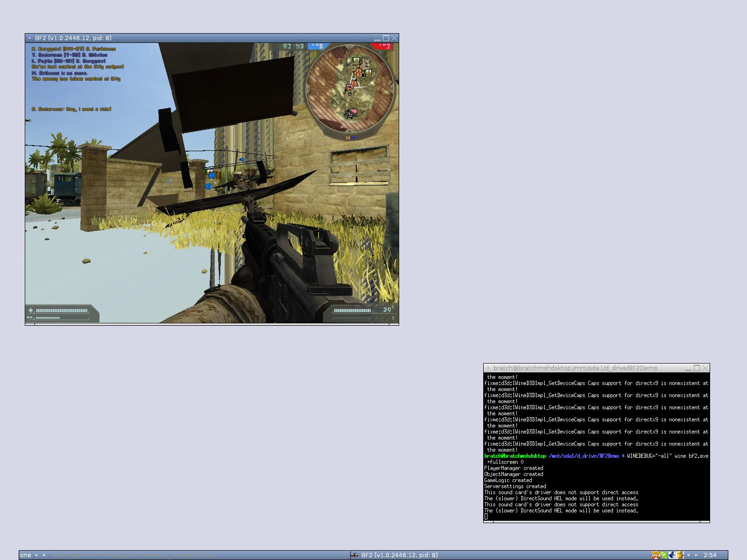
Task: Click the BF2 window title bar
Action: (x=212, y=38)
